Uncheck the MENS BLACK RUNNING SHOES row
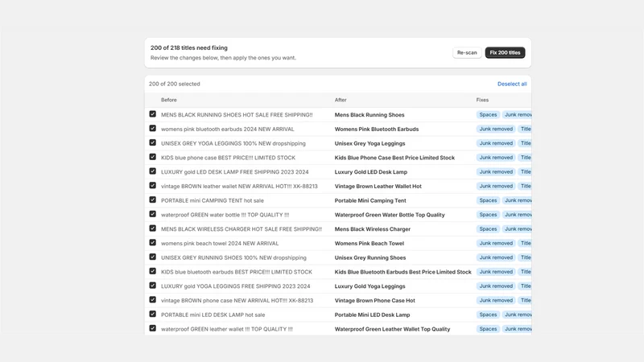The height and width of the screenshot is (362, 644). click(x=153, y=114)
